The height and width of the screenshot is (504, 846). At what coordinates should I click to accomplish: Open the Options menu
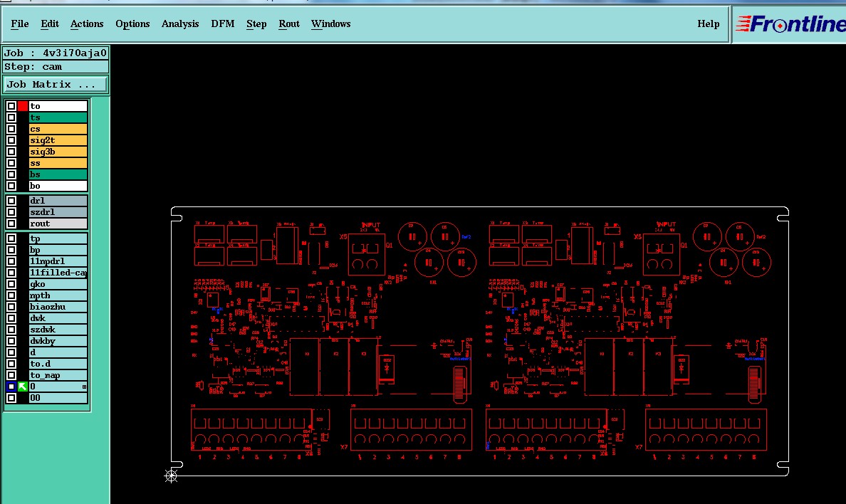[132, 23]
